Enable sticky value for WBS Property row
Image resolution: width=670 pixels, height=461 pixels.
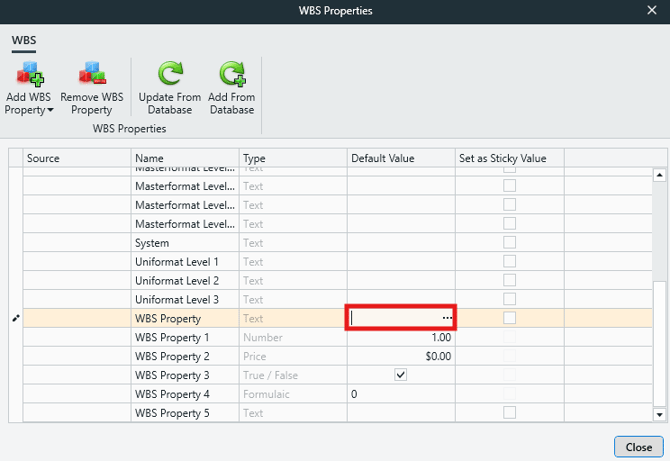(509, 318)
